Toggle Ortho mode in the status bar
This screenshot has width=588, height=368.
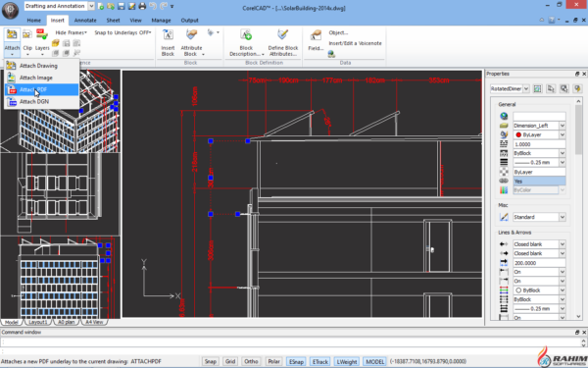[251, 361]
